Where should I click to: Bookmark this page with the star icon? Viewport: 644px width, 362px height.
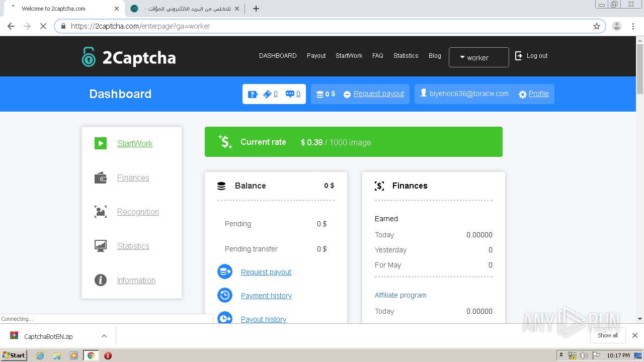(597, 26)
